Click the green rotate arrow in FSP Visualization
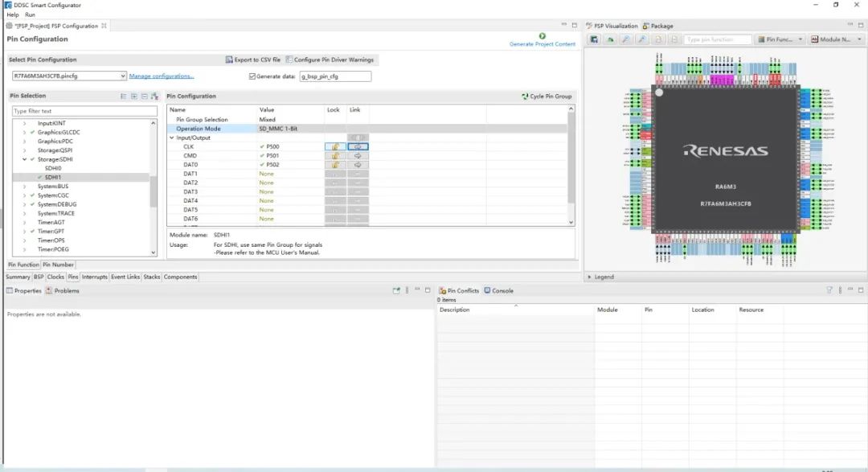 pos(610,39)
